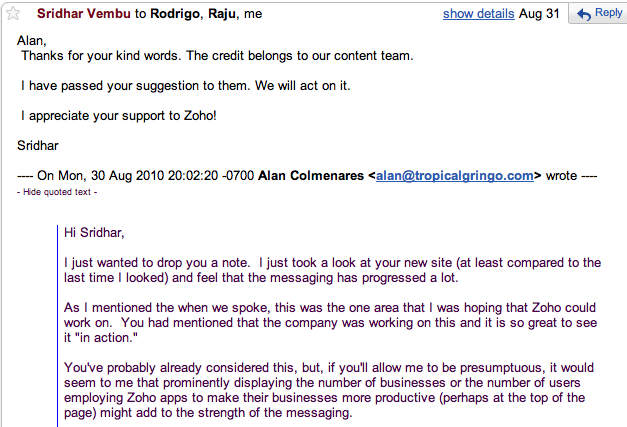Click sender name Sridhar Vembu
Image resolution: width=627 pixels, height=427 pixels.
[84, 14]
